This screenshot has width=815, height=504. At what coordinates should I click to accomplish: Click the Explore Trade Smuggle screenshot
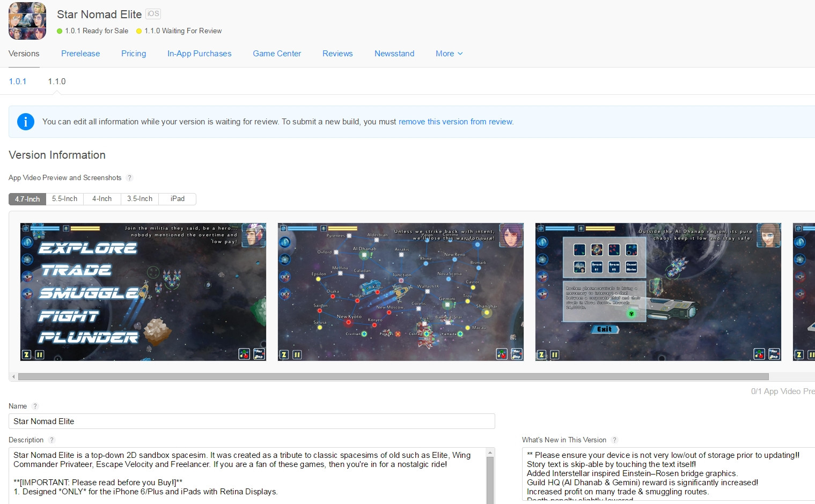(143, 292)
